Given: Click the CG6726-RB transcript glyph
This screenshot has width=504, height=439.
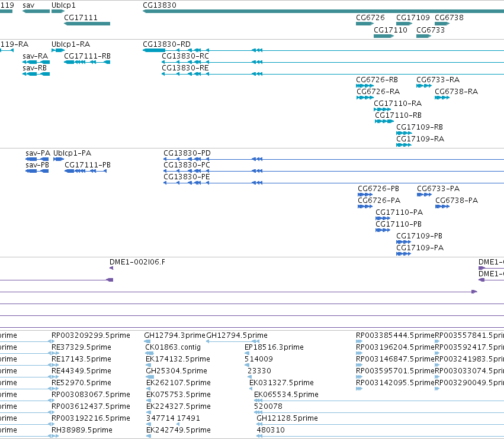Looking at the screenshot, I should 365,86.
